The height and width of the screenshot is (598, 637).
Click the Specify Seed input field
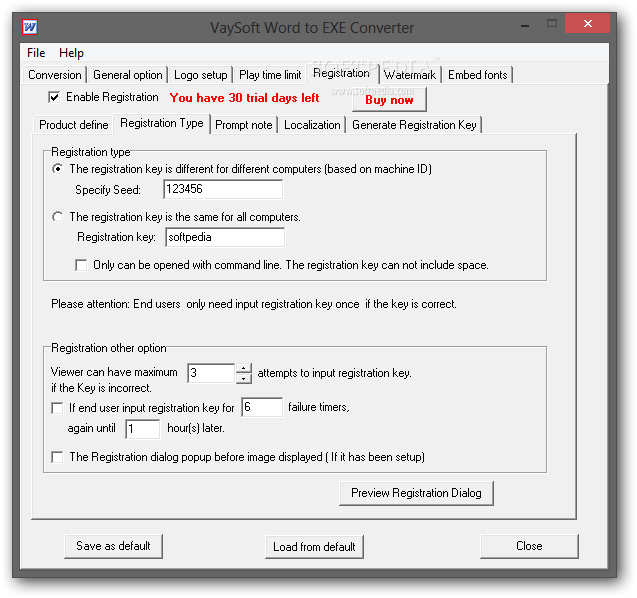point(223,189)
